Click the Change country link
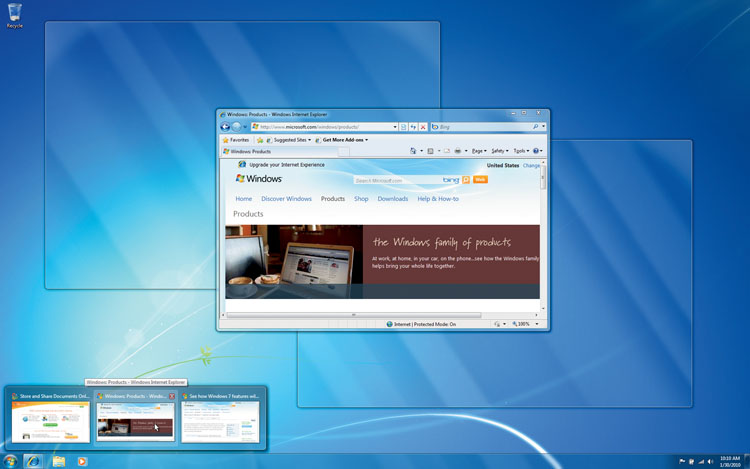The width and height of the screenshot is (750, 469). [531, 165]
